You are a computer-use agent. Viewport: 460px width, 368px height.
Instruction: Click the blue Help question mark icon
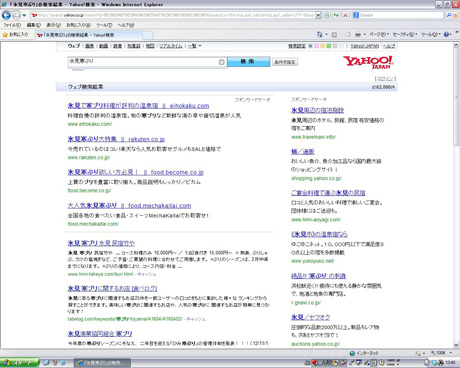[447, 34]
